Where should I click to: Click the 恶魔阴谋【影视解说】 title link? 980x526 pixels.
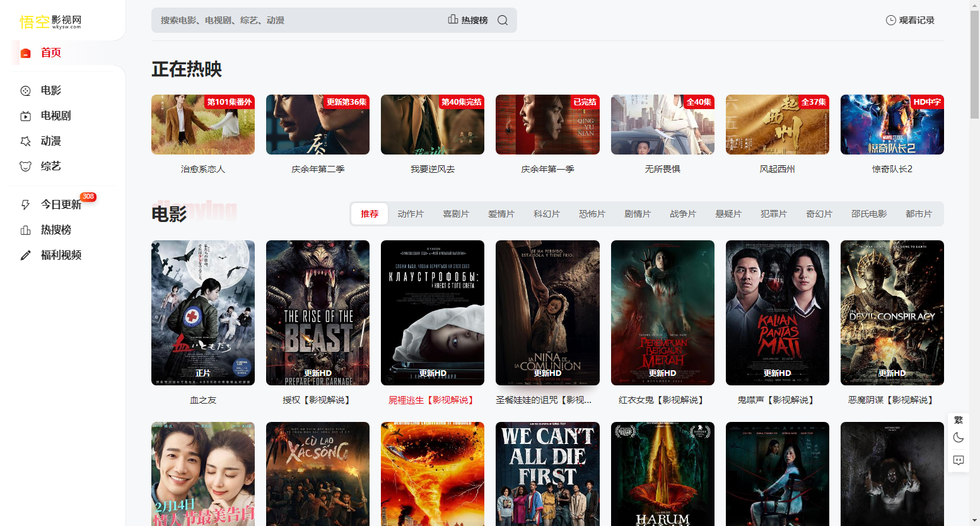(x=892, y=400)
